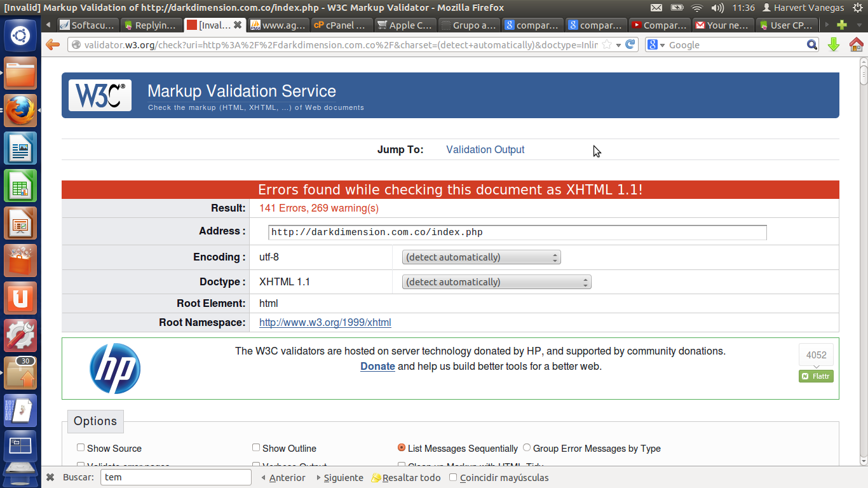Click the Flattr button
868x488 pixels.
[816, 376]
